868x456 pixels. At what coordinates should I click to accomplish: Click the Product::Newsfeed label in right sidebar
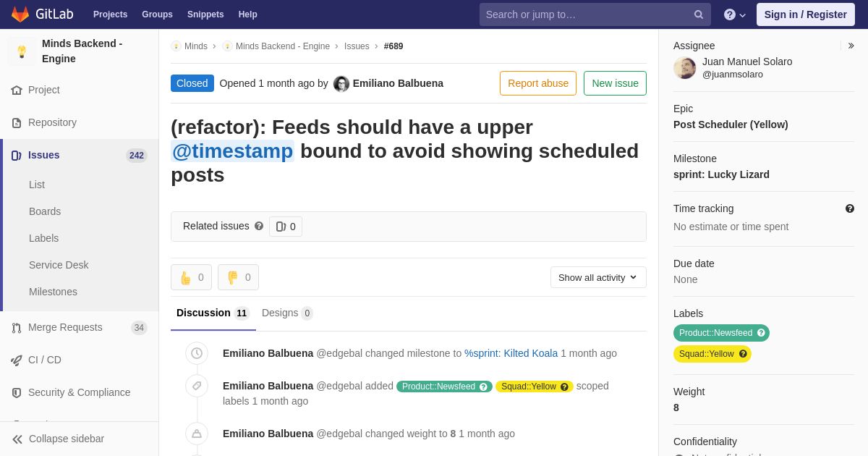pos(721,333)
